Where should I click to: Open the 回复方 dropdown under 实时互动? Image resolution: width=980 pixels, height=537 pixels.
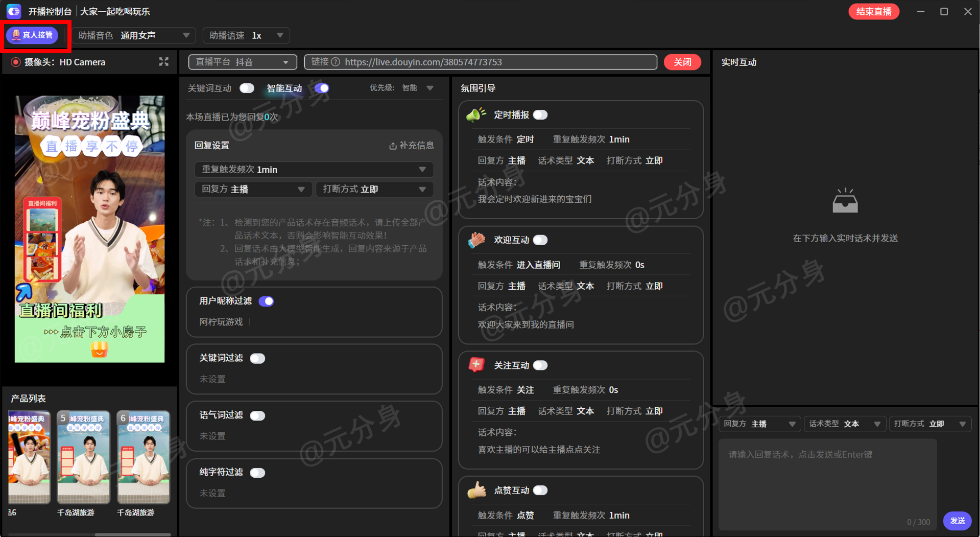point(760,424)
